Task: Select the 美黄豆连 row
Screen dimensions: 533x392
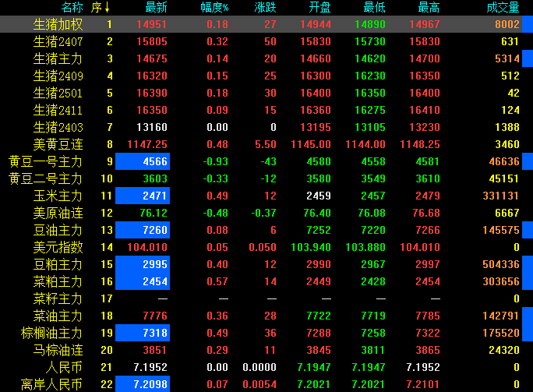Action: point(58,144)
